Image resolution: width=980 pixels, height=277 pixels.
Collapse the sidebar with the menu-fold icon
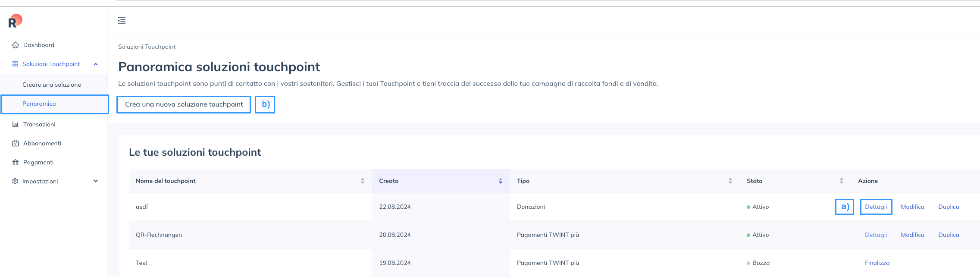(x=122, y=21)
